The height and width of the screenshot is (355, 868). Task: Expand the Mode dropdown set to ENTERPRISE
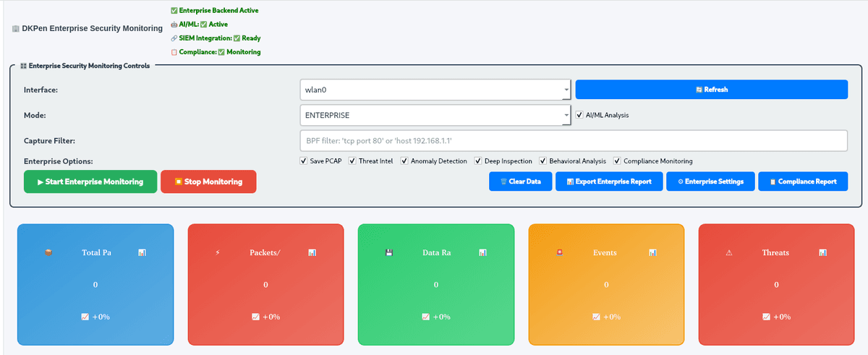click(435, 115)
